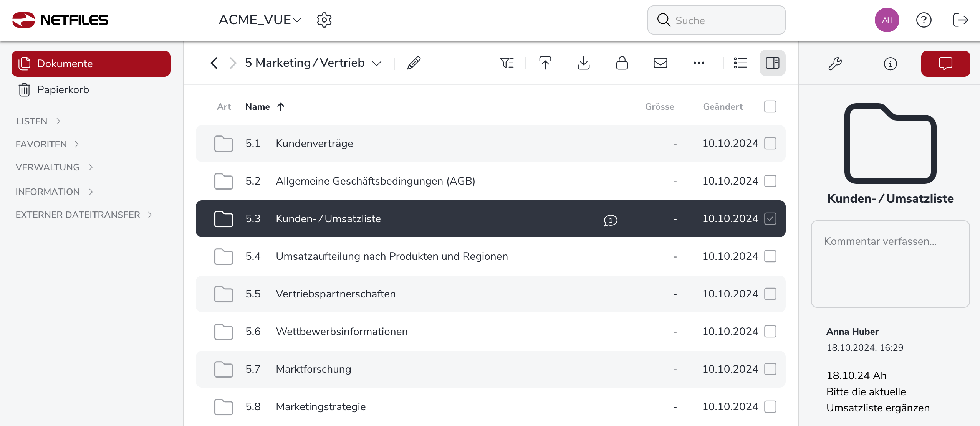
Task: Open the wrench tools panel tab
Action: click(835, 64)
